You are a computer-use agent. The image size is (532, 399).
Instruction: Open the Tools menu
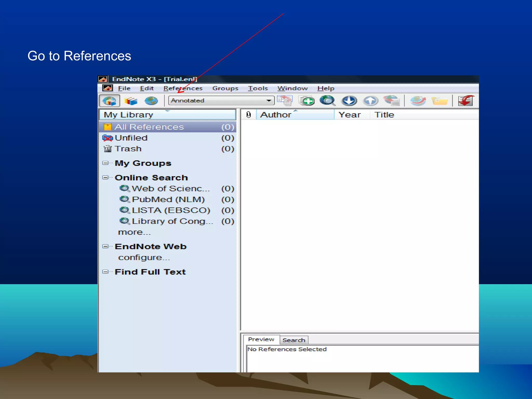(x=258, y=88)
